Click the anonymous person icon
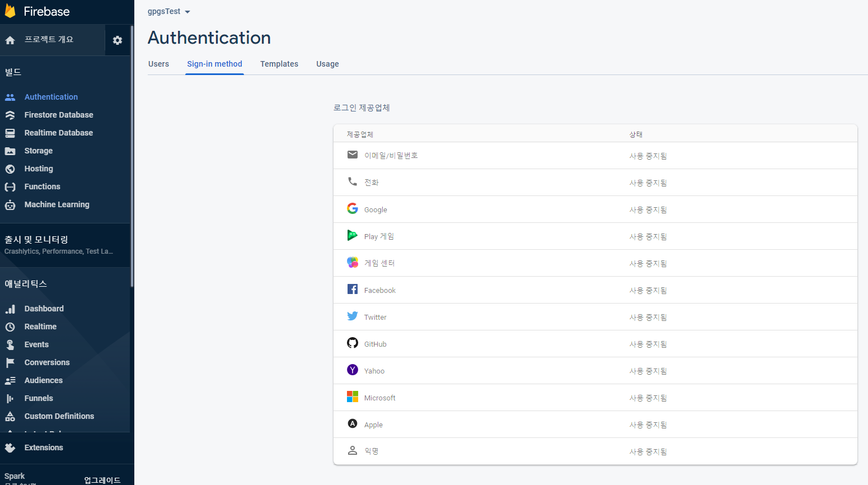The width and height of the screenshot is (868, 485). click(353, 450)
